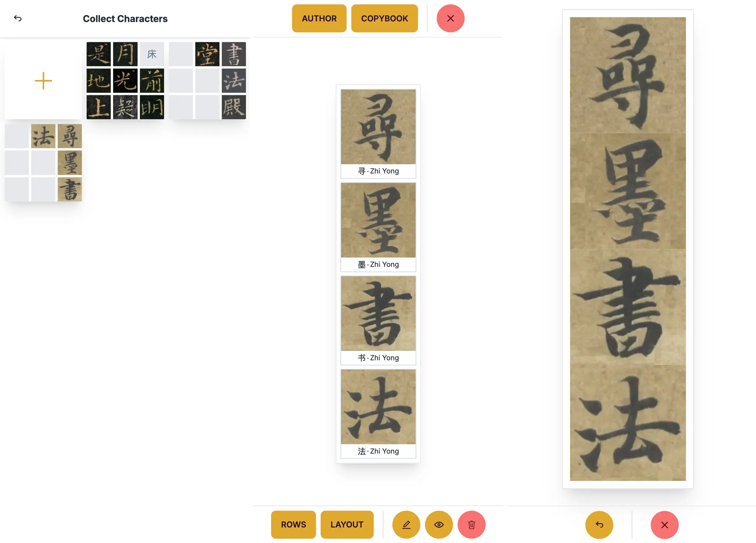
Task: Click the back arrow beside Collect Characters
Action: (x=18, y=18)
